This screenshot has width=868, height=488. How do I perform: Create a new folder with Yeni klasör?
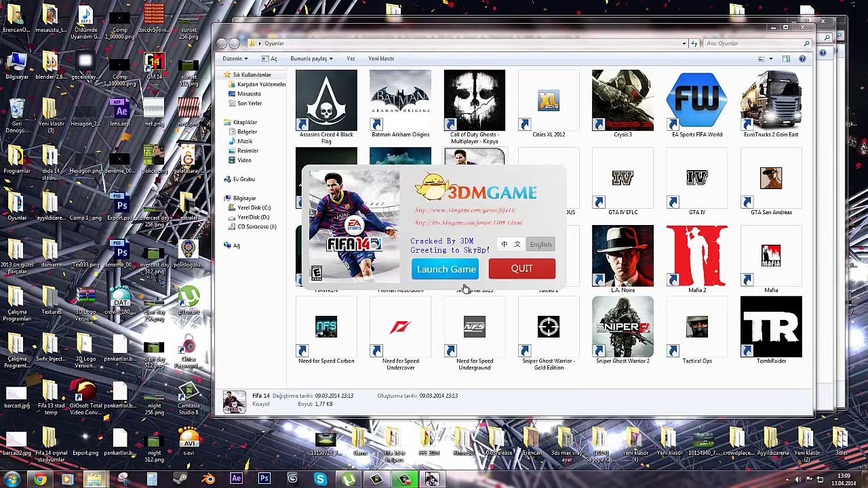coord(381,58)
